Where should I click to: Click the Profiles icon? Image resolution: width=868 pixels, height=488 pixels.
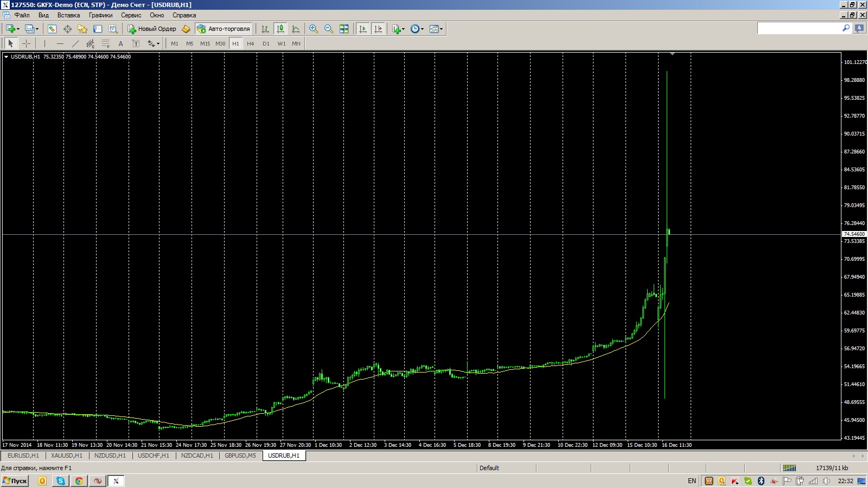click(29, 29)
